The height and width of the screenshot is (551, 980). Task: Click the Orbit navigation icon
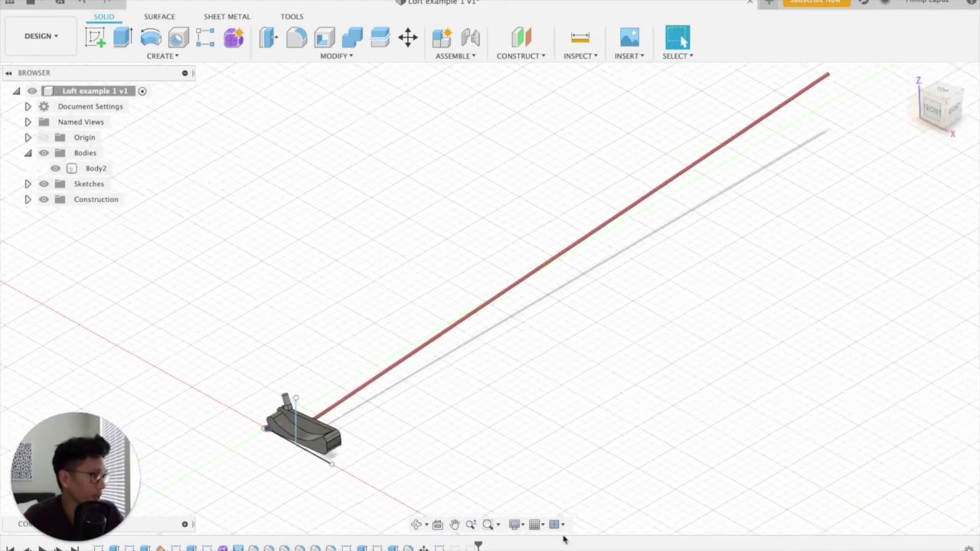(416, 524)
